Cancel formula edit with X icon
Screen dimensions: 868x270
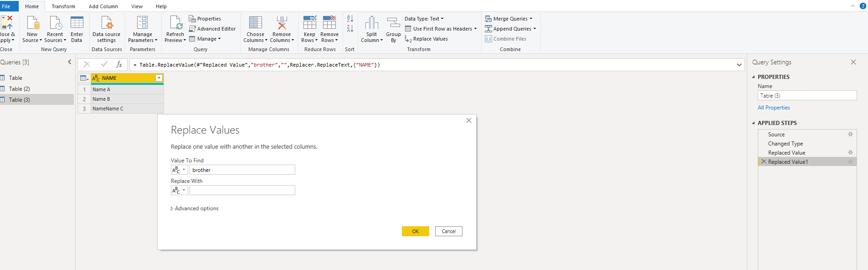click(x=87, y=64)
